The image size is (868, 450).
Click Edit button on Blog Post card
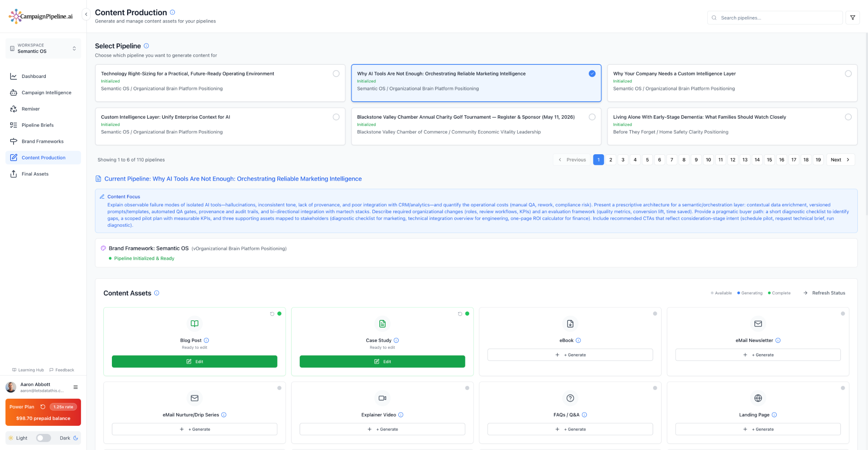tap(195, 361)
